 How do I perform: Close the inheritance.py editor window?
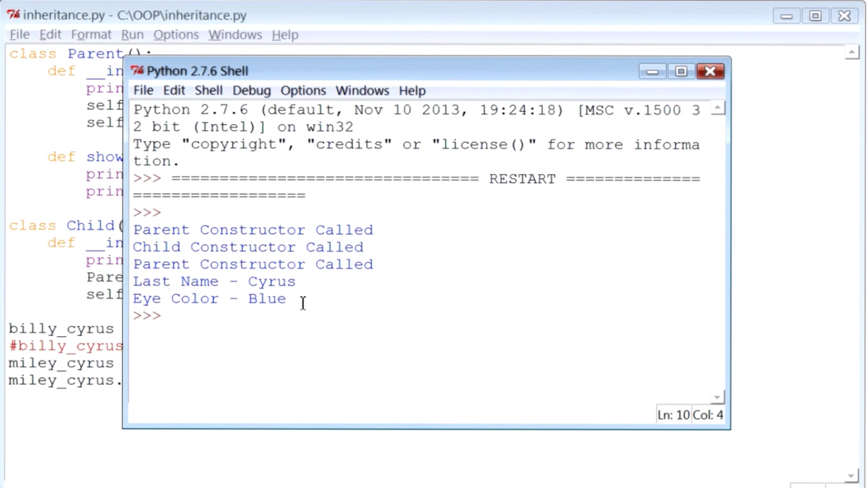tap(844, 16)
